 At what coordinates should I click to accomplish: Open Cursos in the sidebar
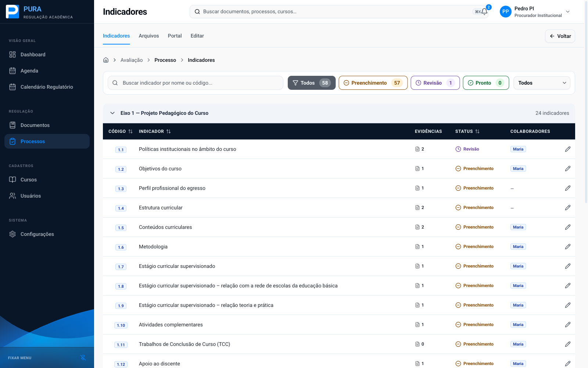[x=47, y=180]
